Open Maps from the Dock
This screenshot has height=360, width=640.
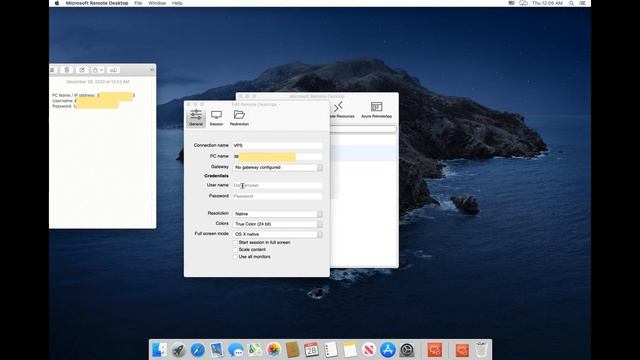click(255, 350)
